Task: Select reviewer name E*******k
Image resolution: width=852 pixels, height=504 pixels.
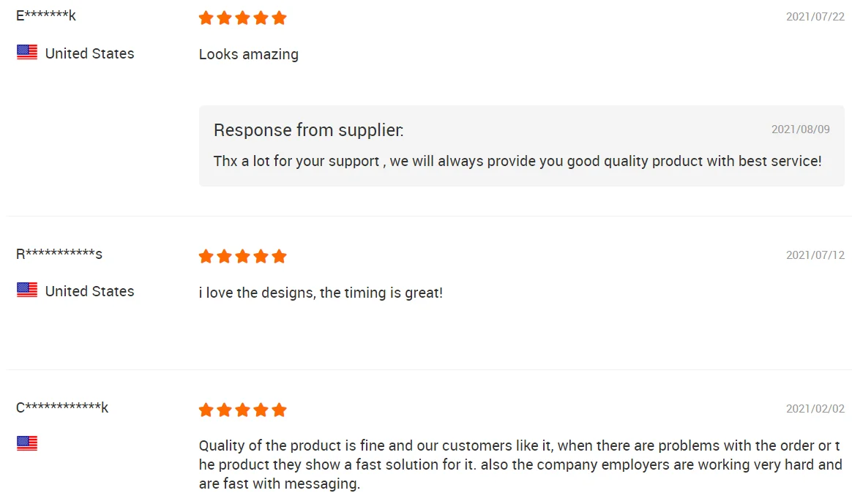Action: pos(46,15)
